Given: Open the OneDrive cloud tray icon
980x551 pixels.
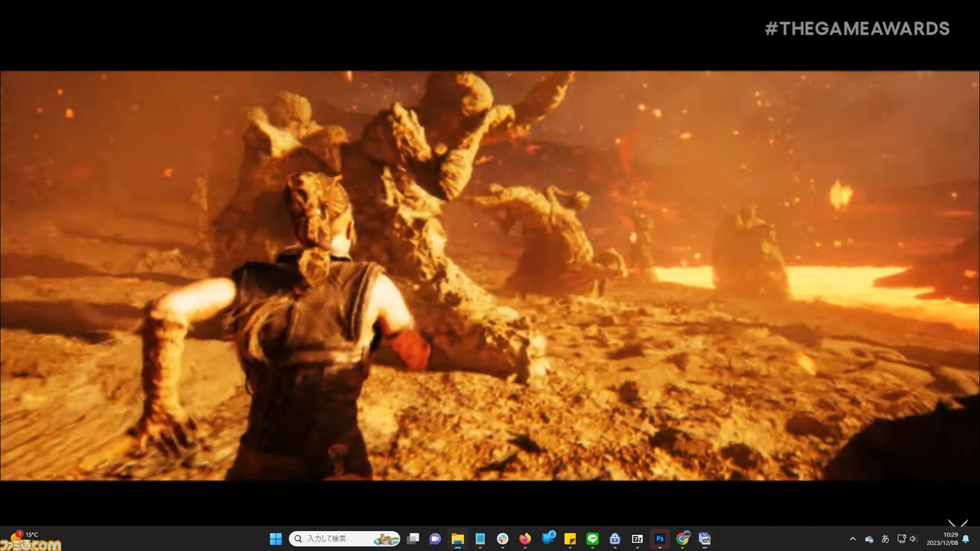Looking at the screenshot, I should coord(869,539).
